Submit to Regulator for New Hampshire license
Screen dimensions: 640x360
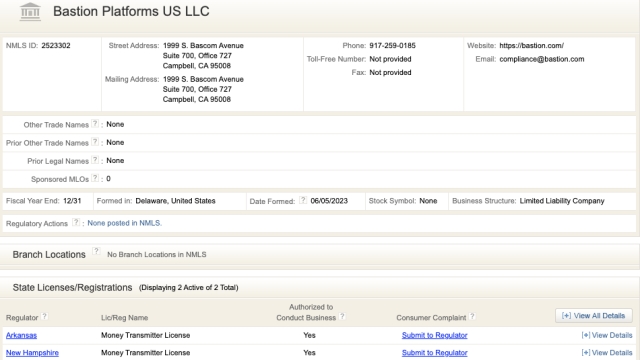(x=434, y=353)
